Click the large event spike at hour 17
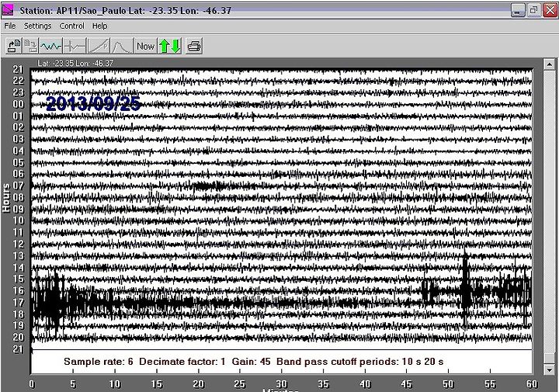 54,303
